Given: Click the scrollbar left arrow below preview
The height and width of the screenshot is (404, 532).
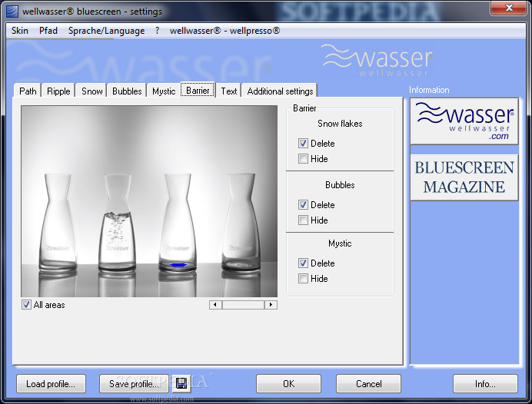Looking at the screenshot, I should [x=215, y=305].
